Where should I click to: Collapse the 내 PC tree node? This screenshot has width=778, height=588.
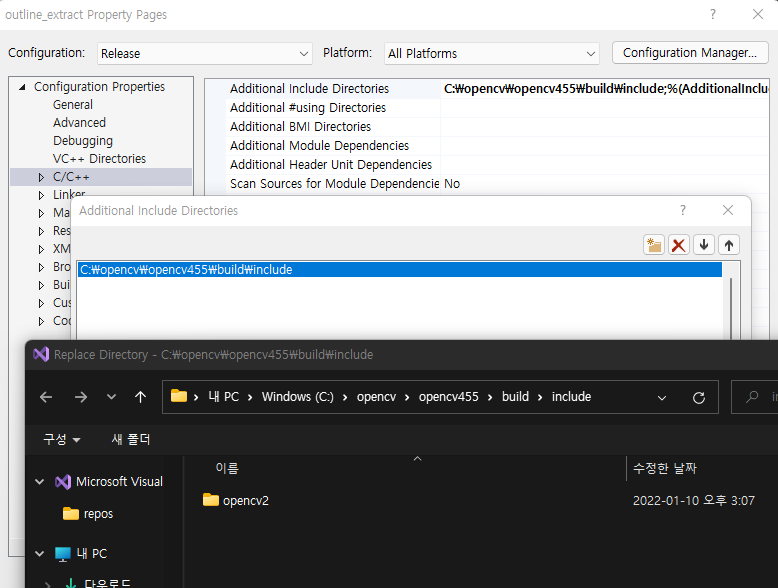click(x=40, y=553)
